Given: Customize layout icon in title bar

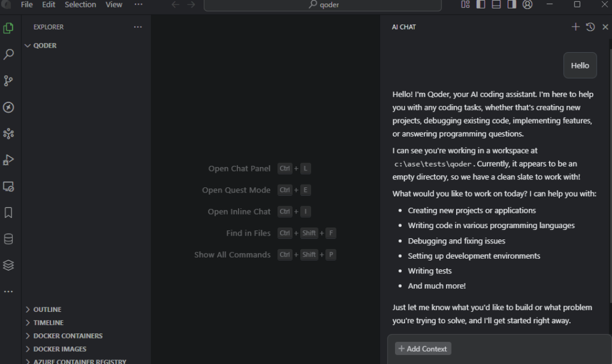Looking at the screenshot, I should coord(465,5).
